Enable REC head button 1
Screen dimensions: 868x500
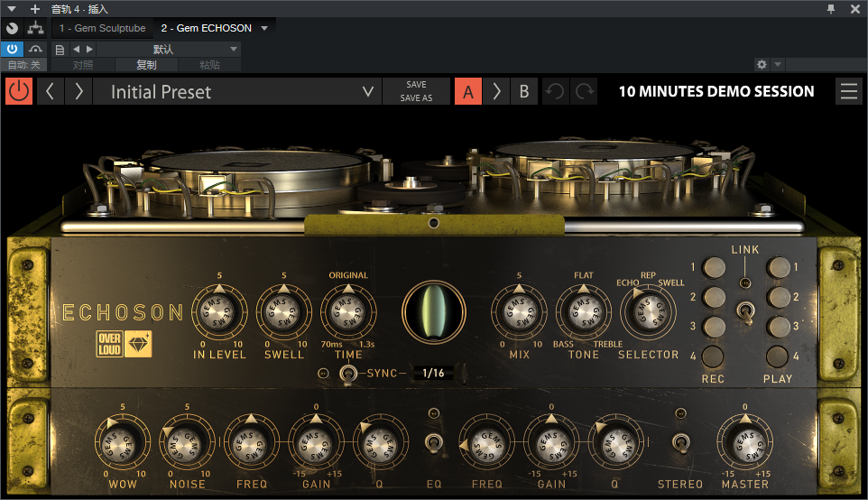tap(714, 267)
